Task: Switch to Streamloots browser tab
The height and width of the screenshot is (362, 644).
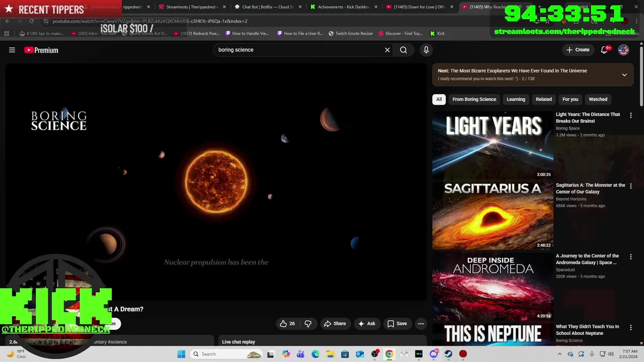Action: 192,7
